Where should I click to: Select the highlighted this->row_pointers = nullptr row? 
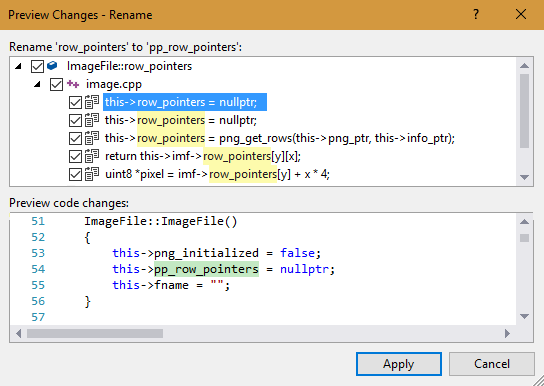pos(185,102)
